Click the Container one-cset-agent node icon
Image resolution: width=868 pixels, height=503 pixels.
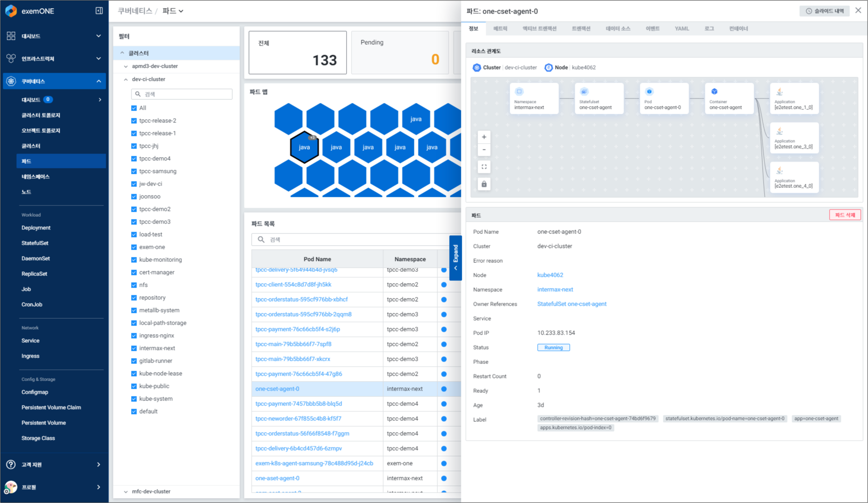click(714, 92)
